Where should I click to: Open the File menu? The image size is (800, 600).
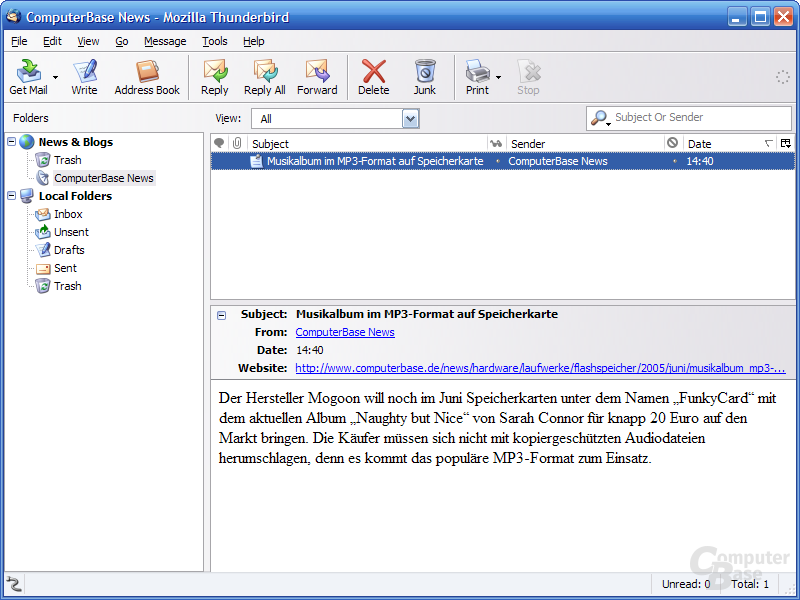click(x=19, y=41)
